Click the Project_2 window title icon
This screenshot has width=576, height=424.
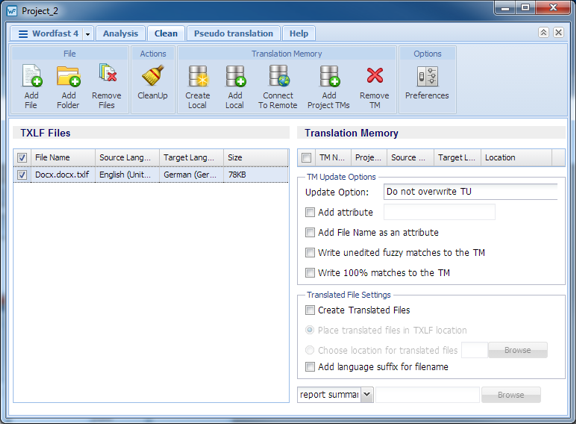tap(12, 11)
